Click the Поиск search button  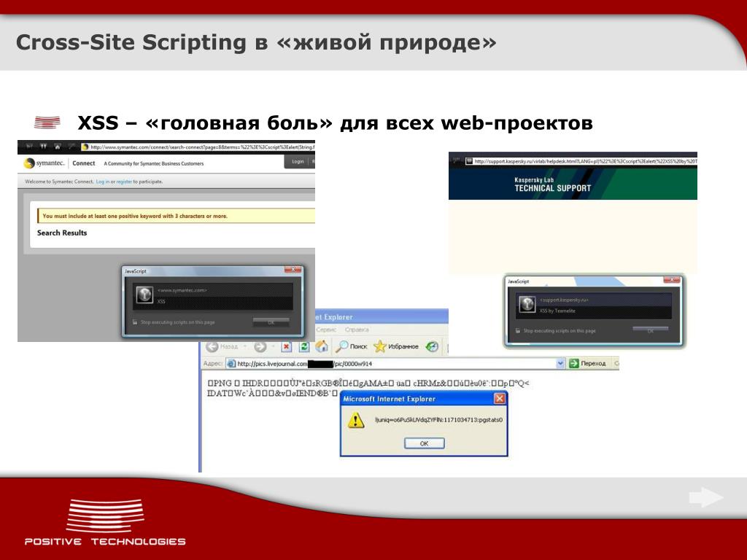(351, 346)
